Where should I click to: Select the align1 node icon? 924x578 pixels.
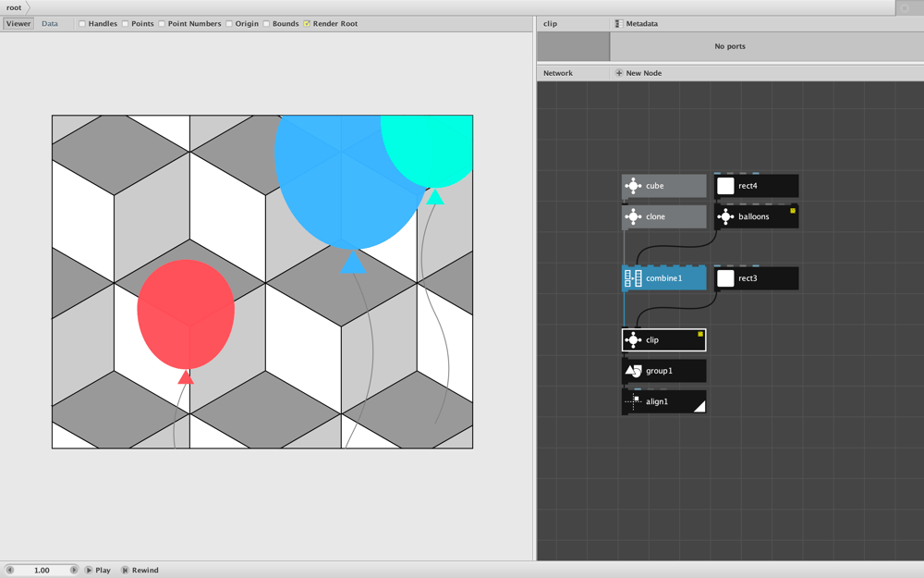pos(633,401)
